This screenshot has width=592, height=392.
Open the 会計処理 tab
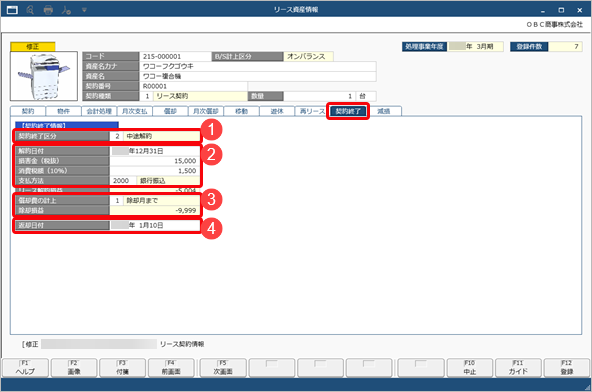(99, 111)
